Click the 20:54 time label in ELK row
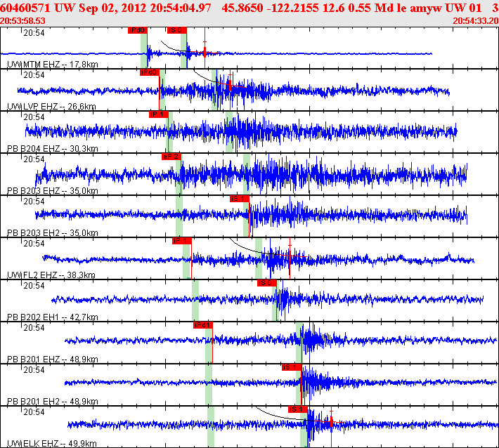The image size is (499, 448). 34,412
